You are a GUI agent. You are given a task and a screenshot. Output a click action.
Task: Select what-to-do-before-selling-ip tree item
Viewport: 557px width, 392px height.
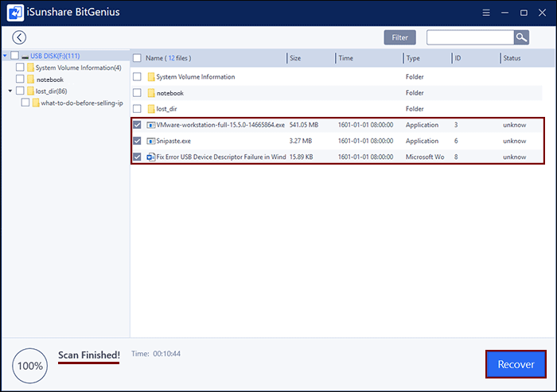point(82,103)
